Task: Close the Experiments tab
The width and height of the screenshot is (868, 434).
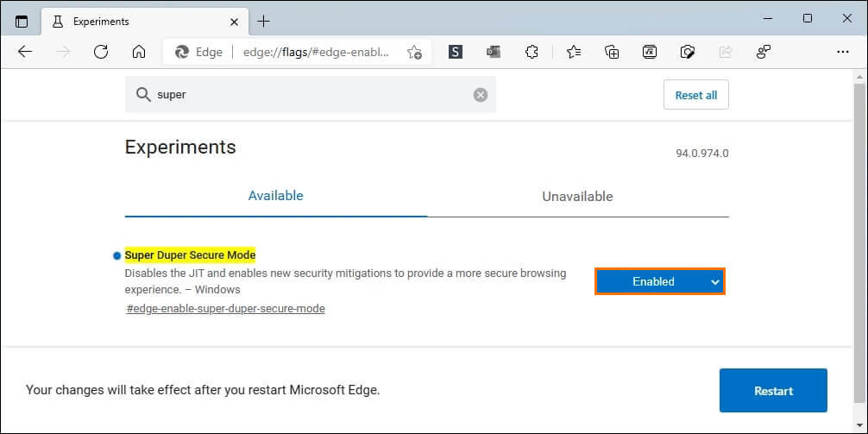Action: pos(234,22)
